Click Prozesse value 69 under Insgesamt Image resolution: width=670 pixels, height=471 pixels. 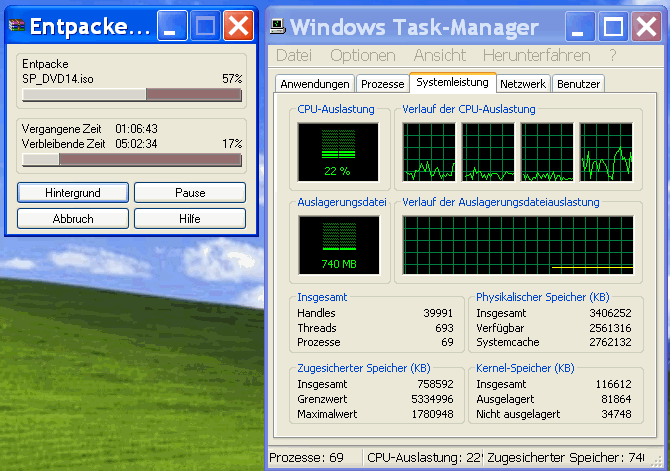point(447,342)
